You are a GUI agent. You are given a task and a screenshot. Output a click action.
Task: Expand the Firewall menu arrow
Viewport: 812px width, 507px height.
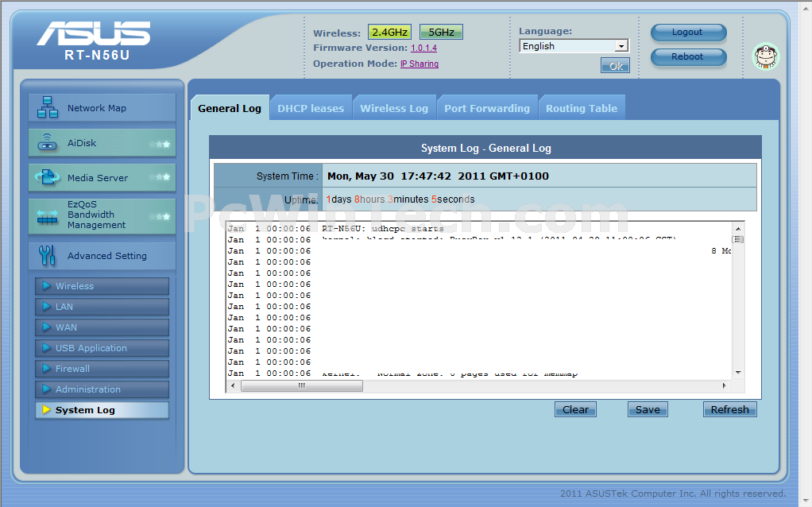pyautogui.click(x=46, y=368)
